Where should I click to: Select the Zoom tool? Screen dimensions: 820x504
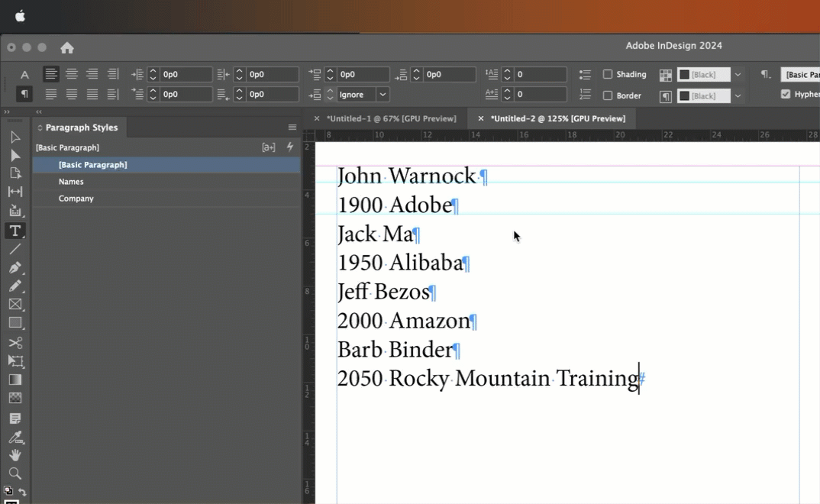click(x=15, y=473)
